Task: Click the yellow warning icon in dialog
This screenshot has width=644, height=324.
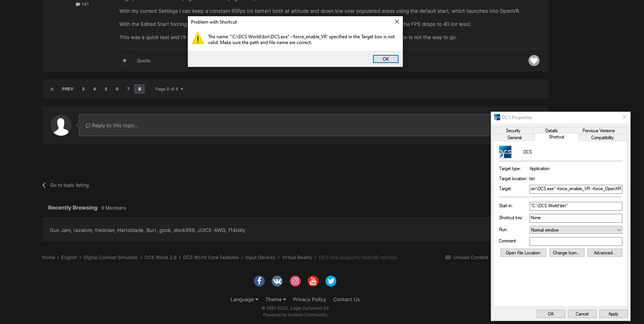Action: point(198,38)
